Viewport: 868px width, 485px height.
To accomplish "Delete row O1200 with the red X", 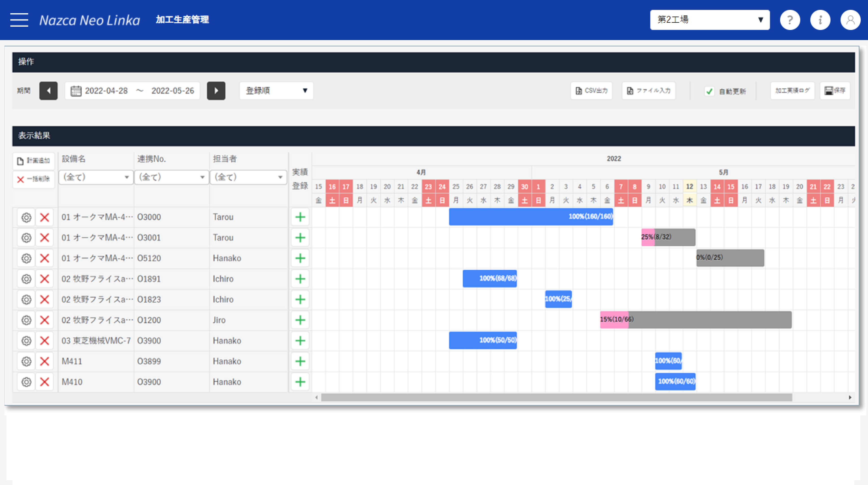I will coord(45,320).
